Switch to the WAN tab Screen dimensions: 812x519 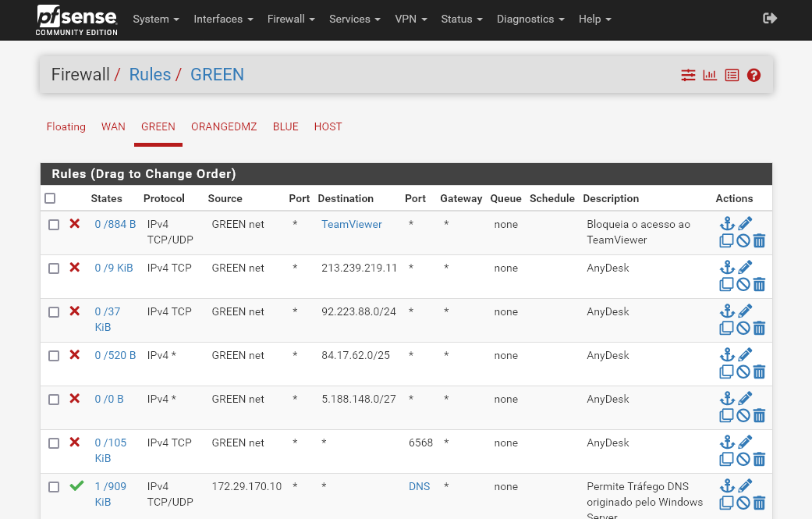pyautogui.click(x=113, y=126)
